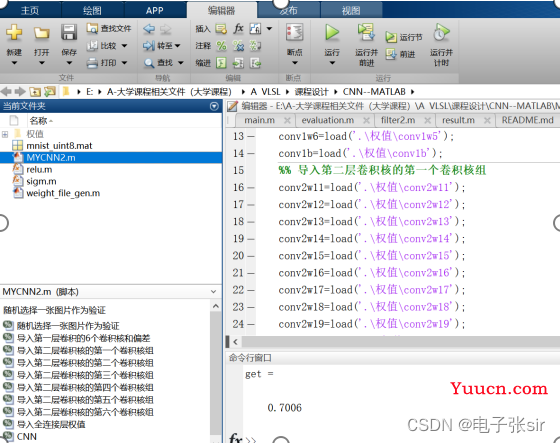560x443 pixels.
Task: Click Run and Time (运行并计时) icon
Action: click(441, 32)
